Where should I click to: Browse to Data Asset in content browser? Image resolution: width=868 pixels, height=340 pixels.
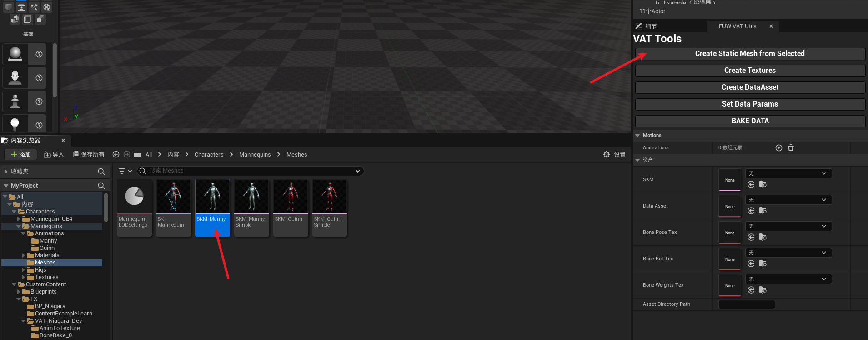point(763,211)
